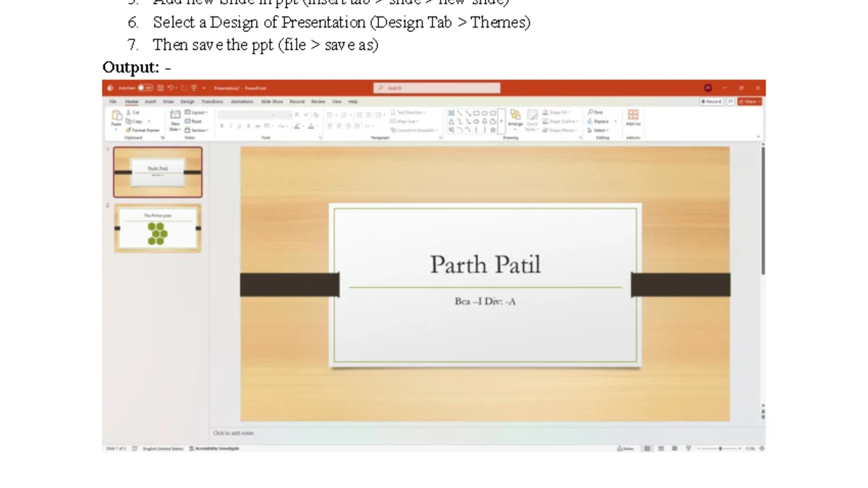Apply Italic formatting in the Font group
This screenshot has width=868, height=488.
[231, 126]
